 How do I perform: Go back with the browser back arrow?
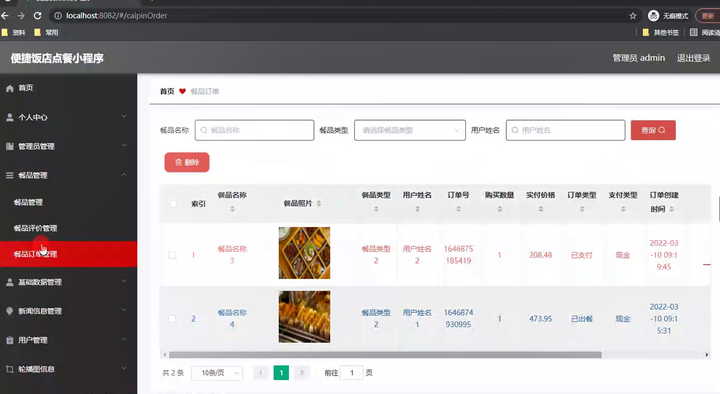pos(5,16)
